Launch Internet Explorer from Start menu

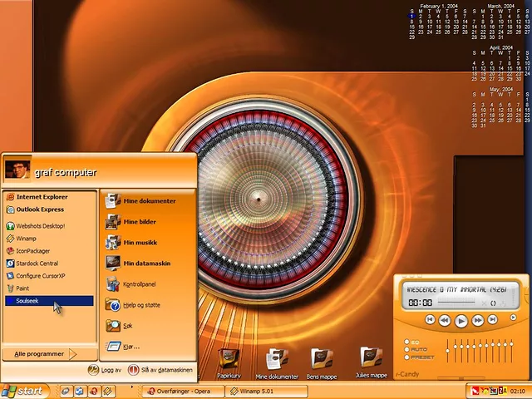click(42, 197)
